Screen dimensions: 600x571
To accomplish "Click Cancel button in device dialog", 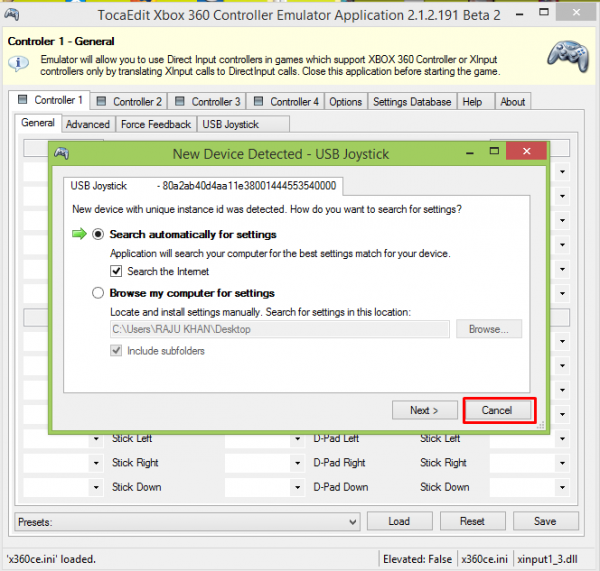I will click(x=497, y=410).
